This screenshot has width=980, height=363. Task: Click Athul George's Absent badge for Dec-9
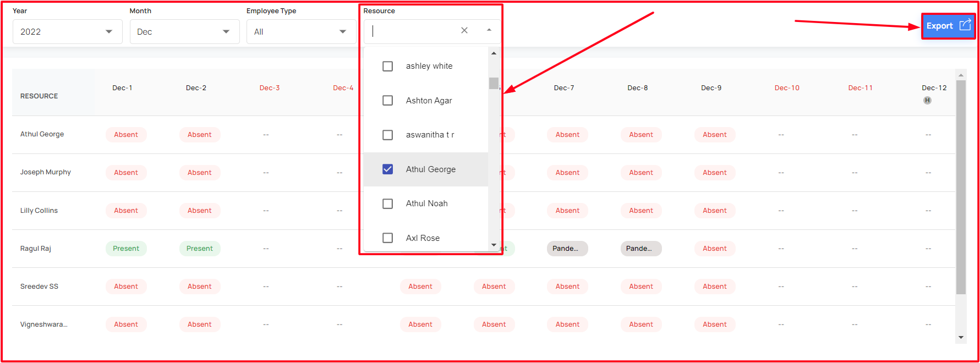coord(715,135)
